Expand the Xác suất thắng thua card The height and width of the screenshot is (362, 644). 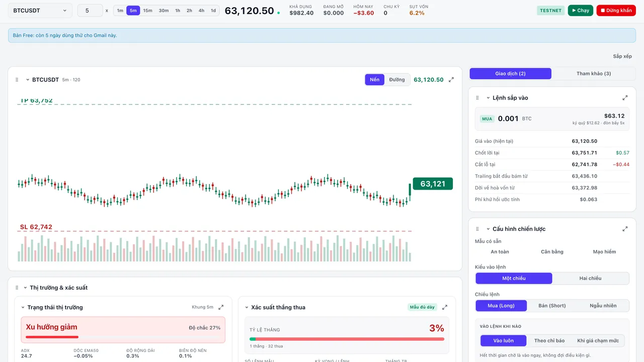click(x=444, y=307)
